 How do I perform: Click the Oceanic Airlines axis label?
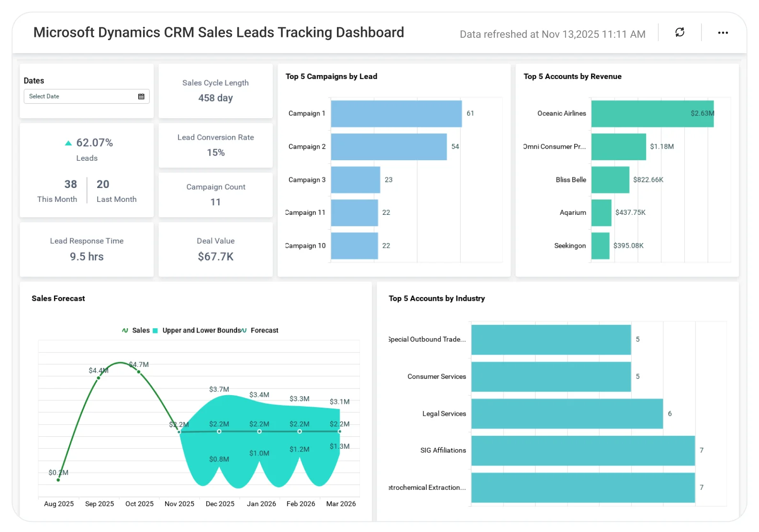click(561, 113)
